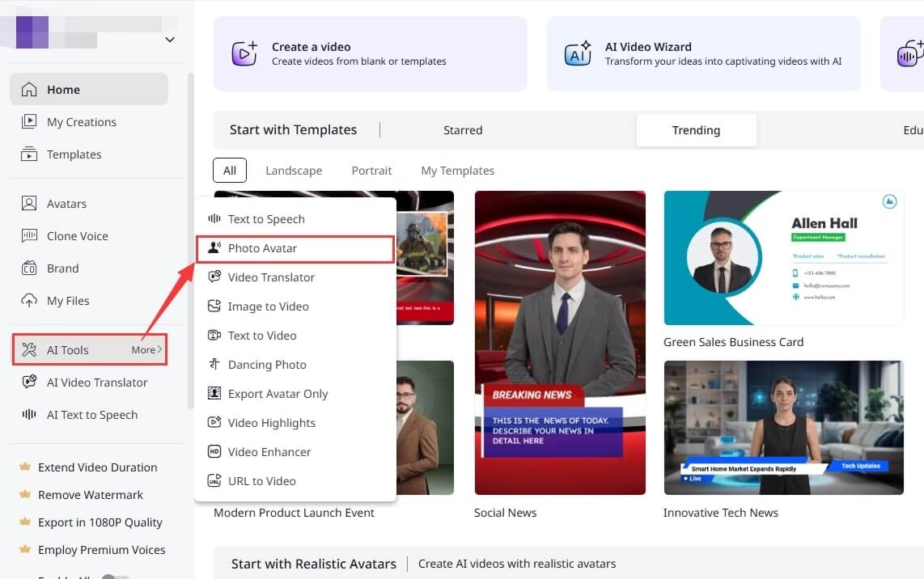Select the All templates filter
The width and height of the screenshot is (924, 579).
point(229,170)
